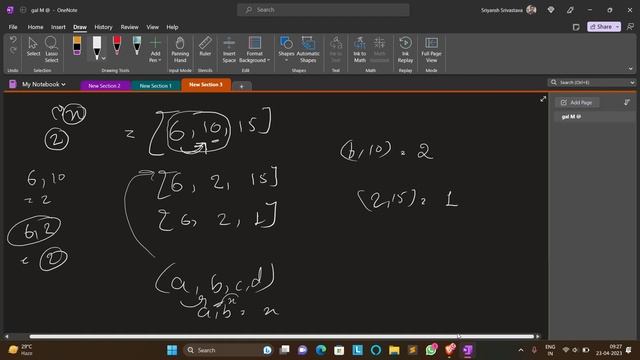This screenshot has height=360, width=640.
Task: Open the New Section 1 tab
Action: pos(156,86)
